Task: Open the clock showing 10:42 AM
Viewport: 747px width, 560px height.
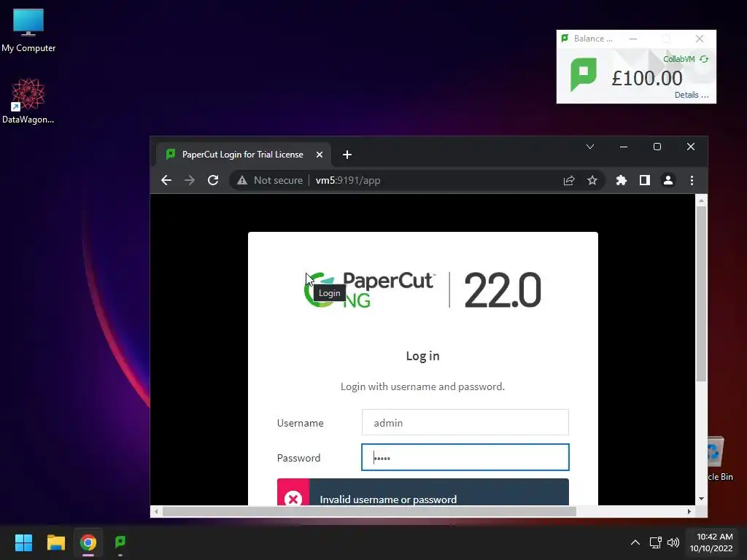Action: (x=711, y=542)
